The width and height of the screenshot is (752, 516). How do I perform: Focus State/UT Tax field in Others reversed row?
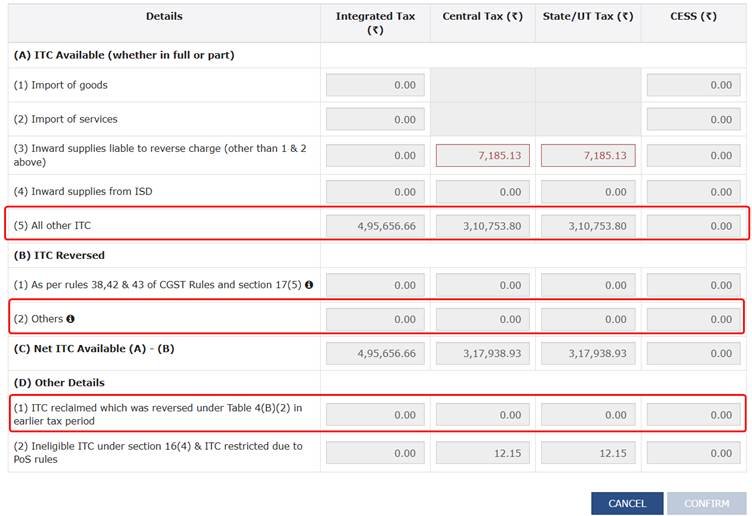pyautogui.click(x=588, y=319)
